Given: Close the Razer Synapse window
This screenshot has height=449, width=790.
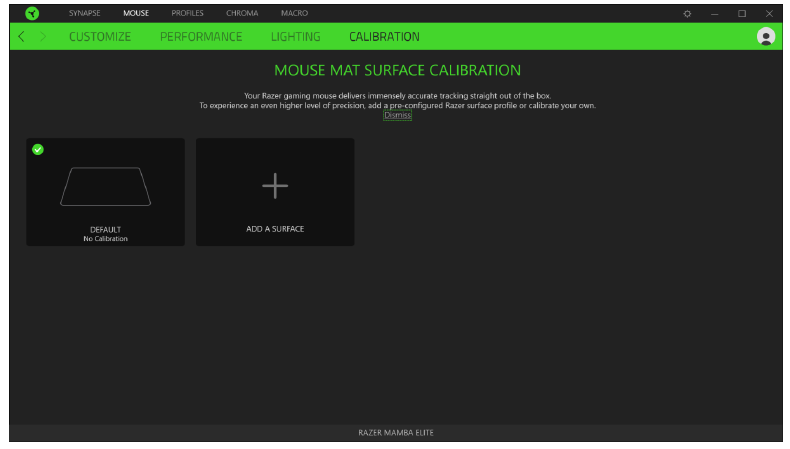Looking at the screenshot, I should [769, 14].
